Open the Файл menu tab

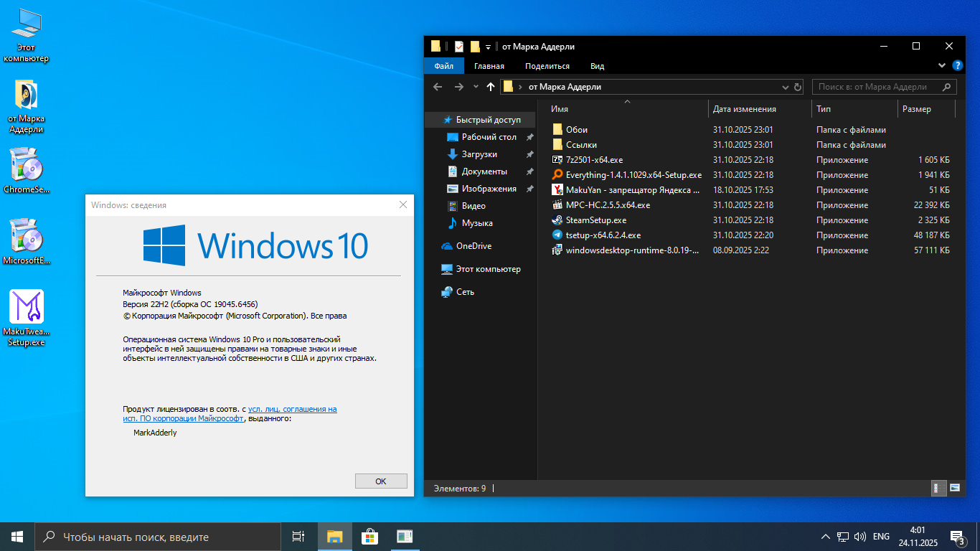pos(443,66)
